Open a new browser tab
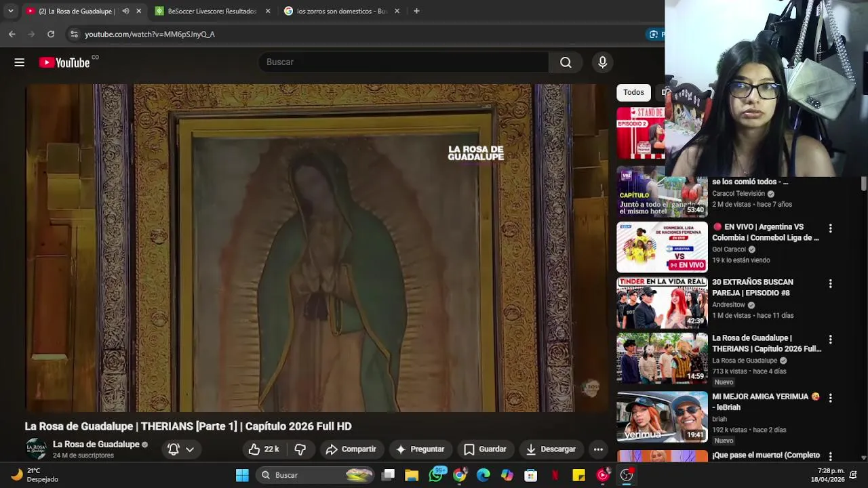Viewport: 868px width, 488px height. (x=416, y=11)
